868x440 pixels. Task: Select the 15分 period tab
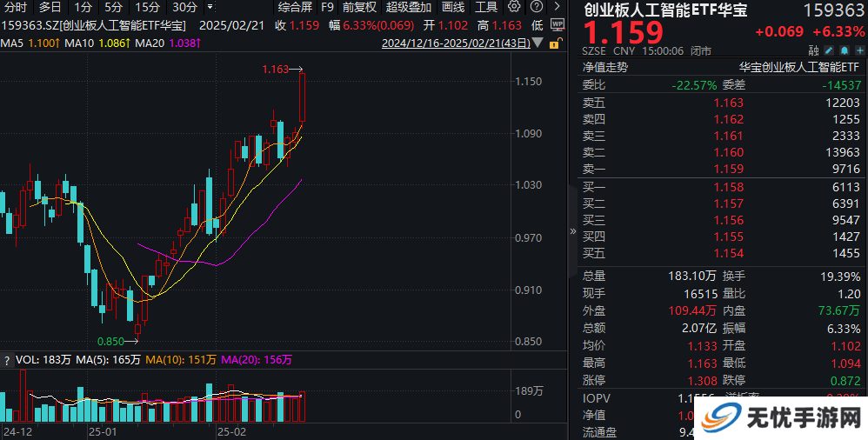click(x=147, y=7)
